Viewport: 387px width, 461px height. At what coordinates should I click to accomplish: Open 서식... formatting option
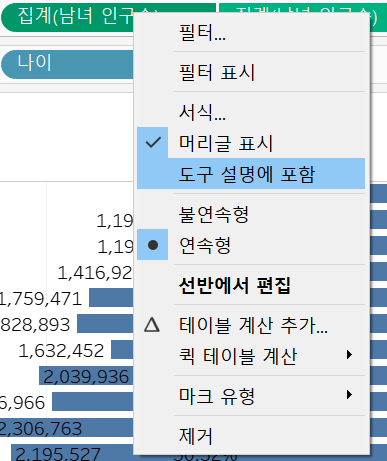click(x=251, y=112)
